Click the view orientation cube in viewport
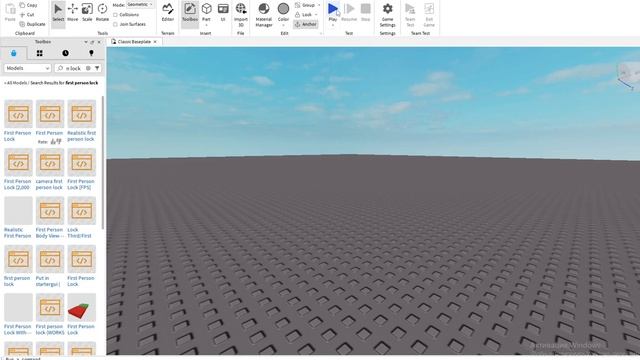 629,75
